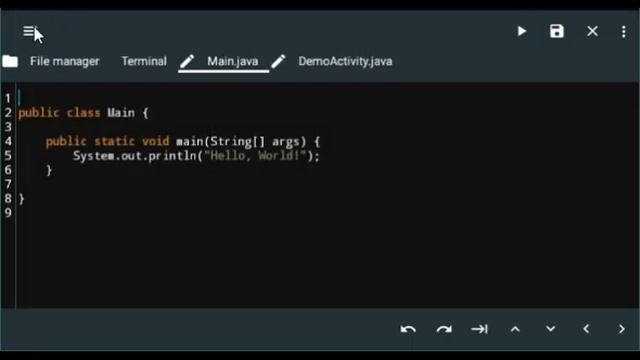Click the pencil icon beside Main.java

187,61
